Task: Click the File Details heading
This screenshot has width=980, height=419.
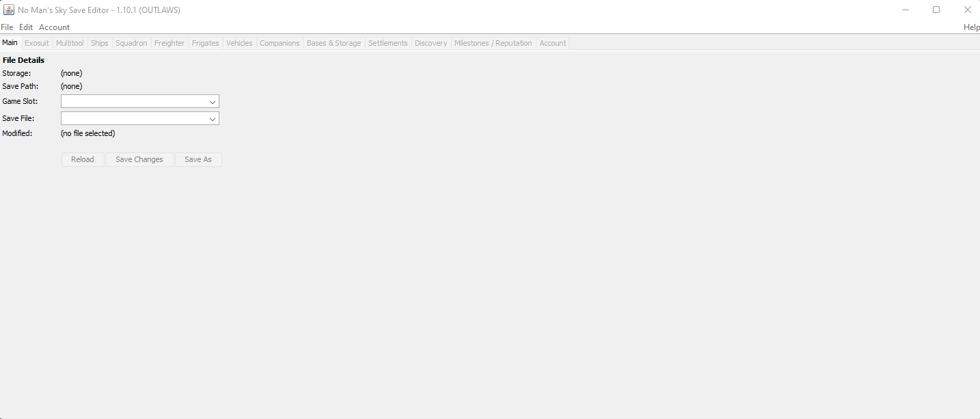Action: coord(23,60)
